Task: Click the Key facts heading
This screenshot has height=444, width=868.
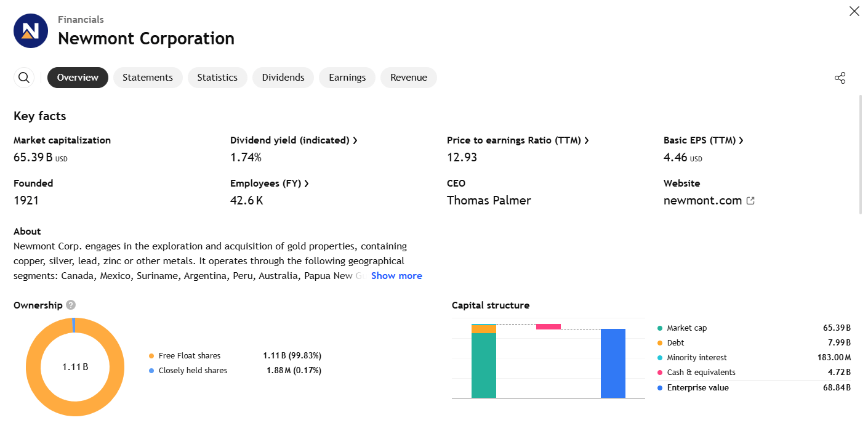Action: click(39, 116)
